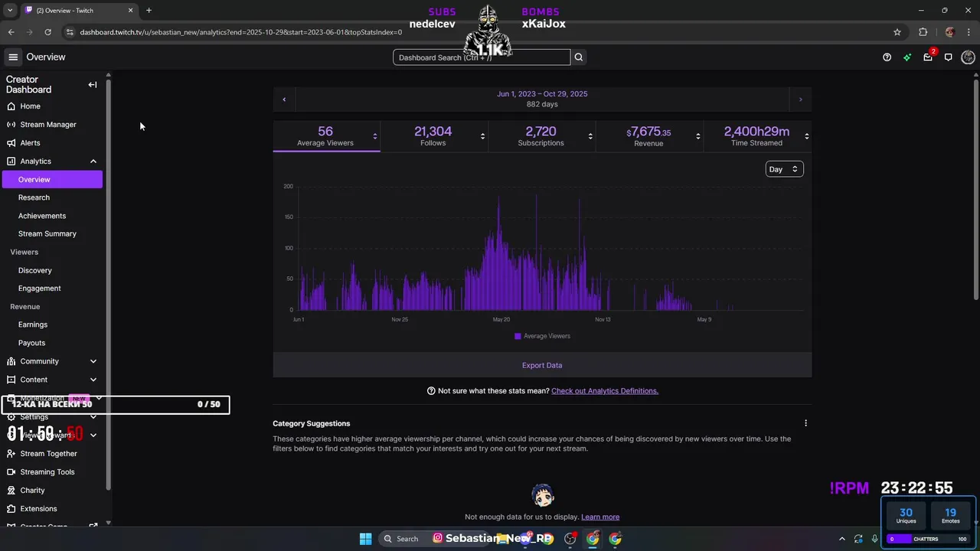Viewport: 980px width, 551px height.
Task: Select the Follows stat tab
Action: 433,136
